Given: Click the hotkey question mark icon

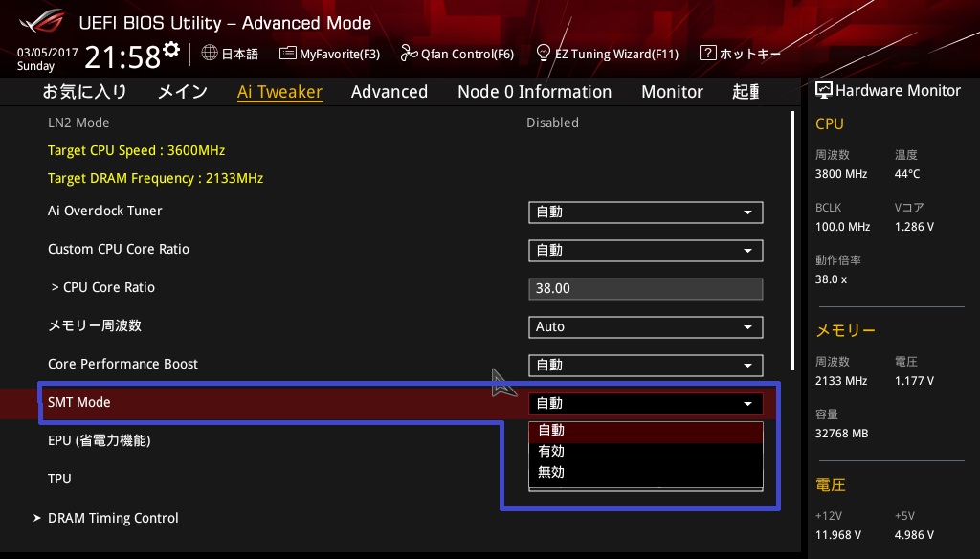Looking at the screenshot, I should tap(707, 54).
